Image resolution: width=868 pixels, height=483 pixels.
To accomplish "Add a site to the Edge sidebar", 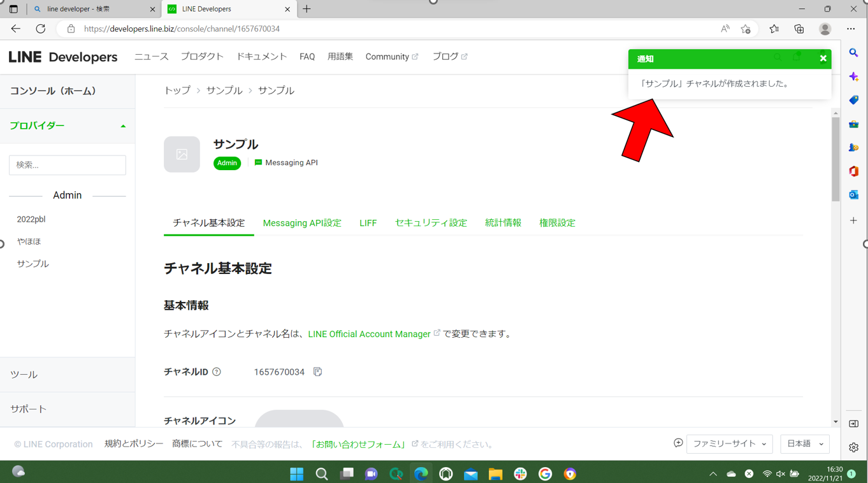I will pyautogui.click(x=854, y=220).
